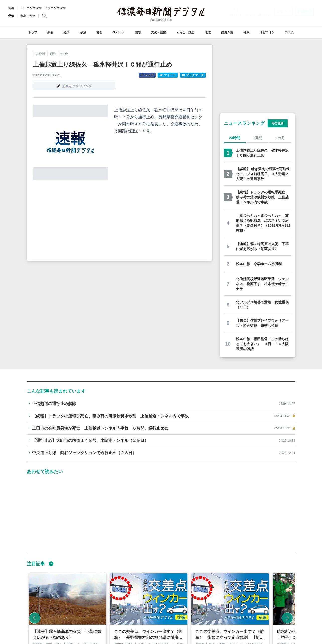Open 注目記事 arrow circle icon
322x644 pixels.
51,564
